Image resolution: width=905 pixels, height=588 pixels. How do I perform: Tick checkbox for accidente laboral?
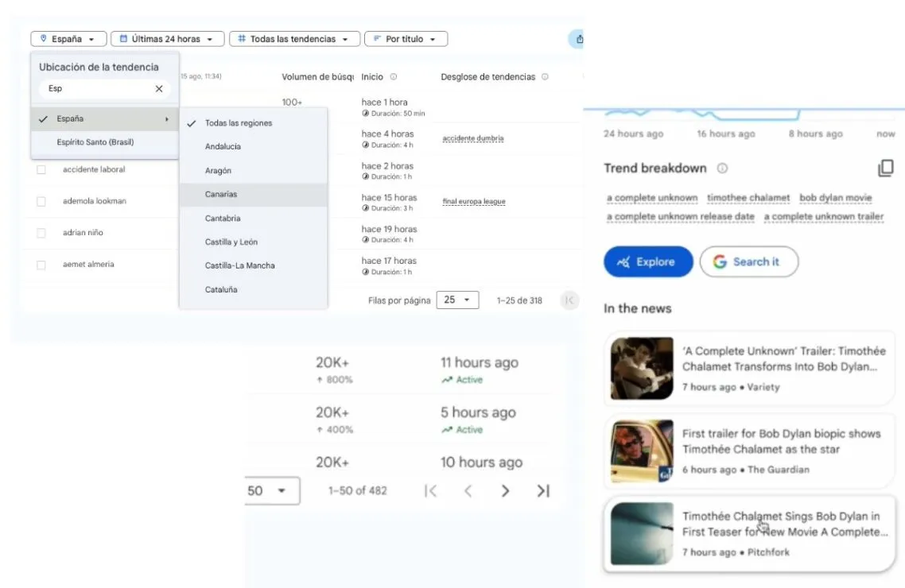[41, 169]
